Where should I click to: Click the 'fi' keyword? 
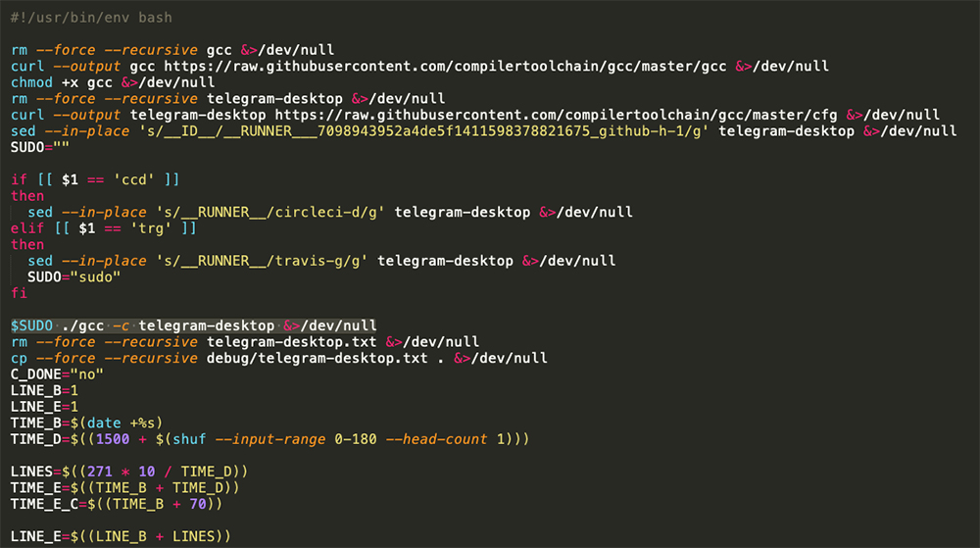tap(19, 294)
